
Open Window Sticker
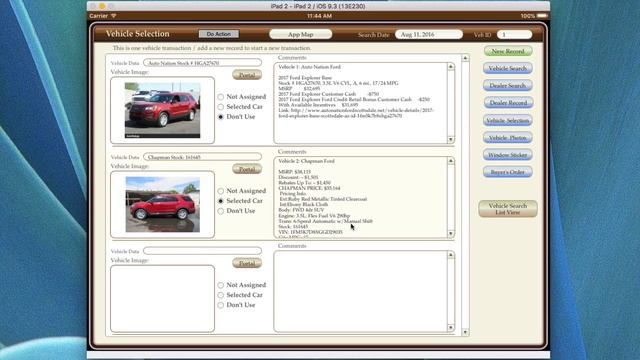(x=508, y=155)
